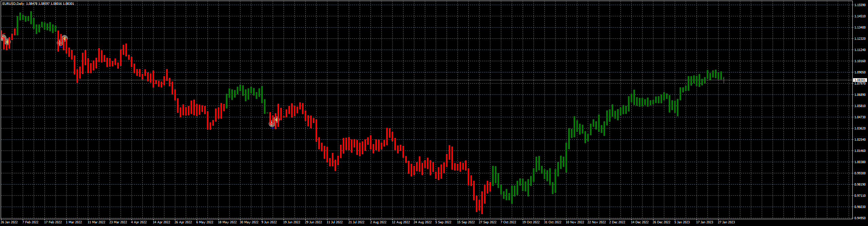The width and height of the screenshot is (868, 226).
Task: Click the 11 Jul 2022 date label
Action: [335, 222]
